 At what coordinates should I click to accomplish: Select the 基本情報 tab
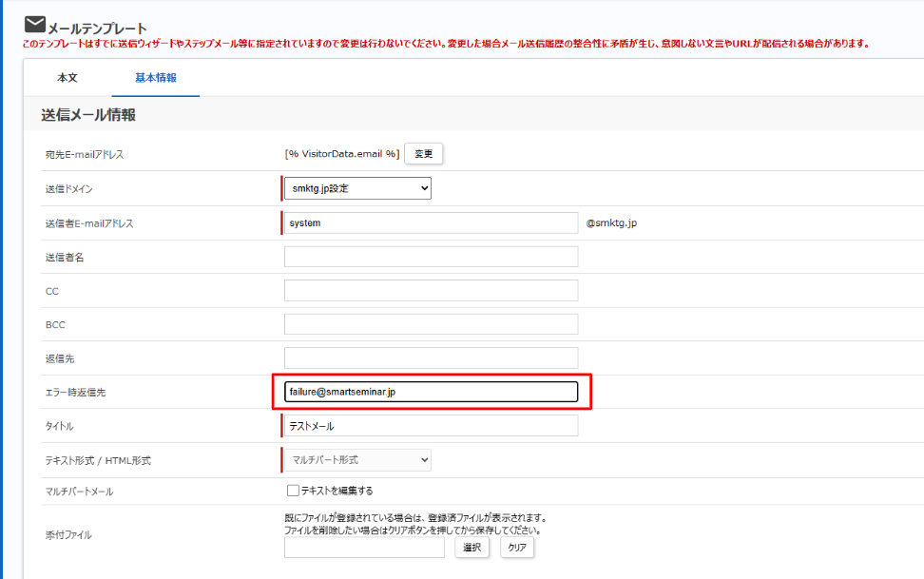point(156,78)
